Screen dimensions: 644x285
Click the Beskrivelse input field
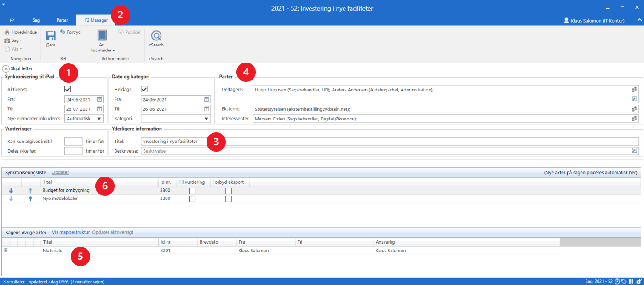click(385, 151)
